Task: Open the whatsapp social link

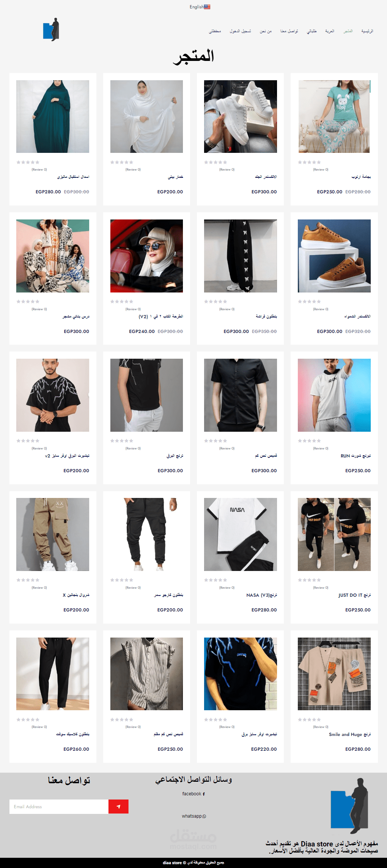Action: pos(194,816)
